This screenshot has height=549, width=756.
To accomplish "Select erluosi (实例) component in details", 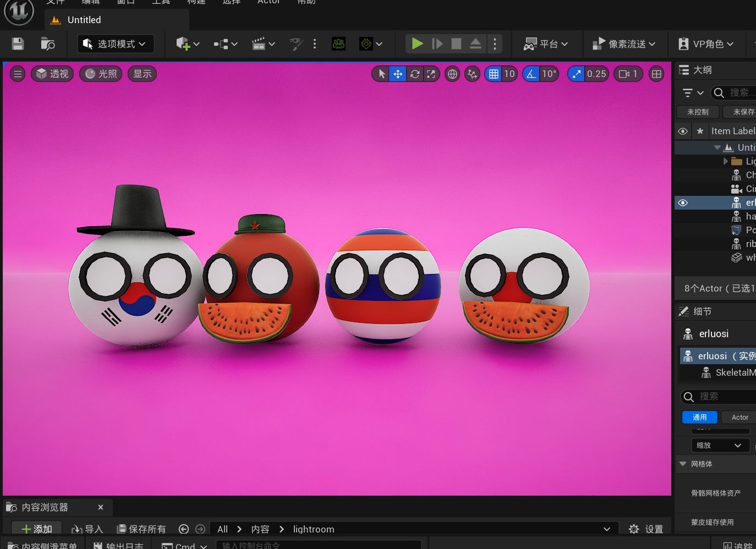I will [x=718, y=356].
